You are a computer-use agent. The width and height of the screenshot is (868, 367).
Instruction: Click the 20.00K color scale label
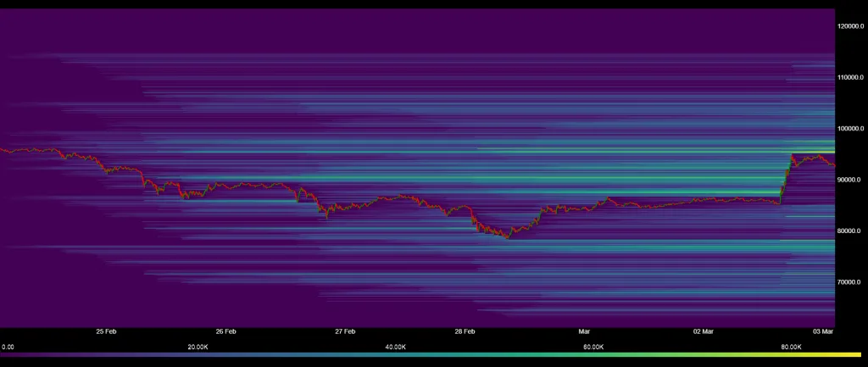(x=198, y=347)
